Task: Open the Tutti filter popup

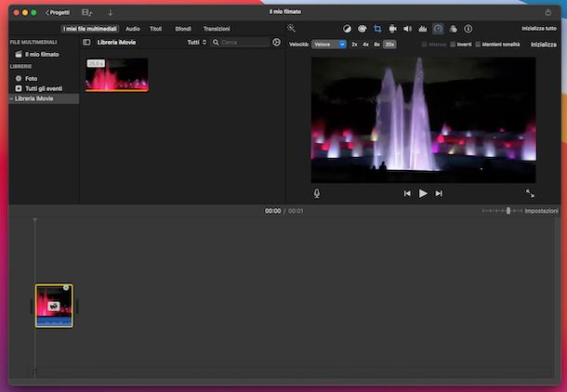Action: coord(197,43)
